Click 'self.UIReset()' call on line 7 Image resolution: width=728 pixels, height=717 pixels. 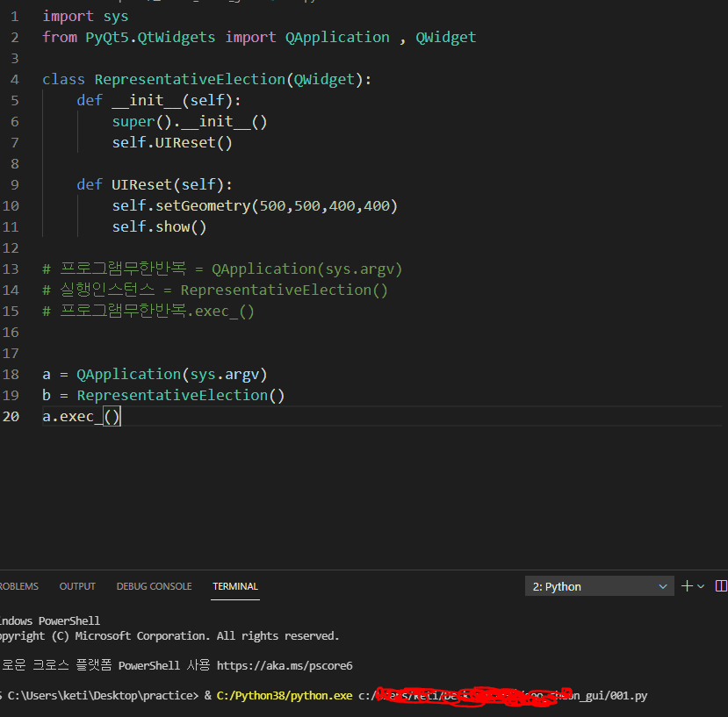(x=172, y=142)
